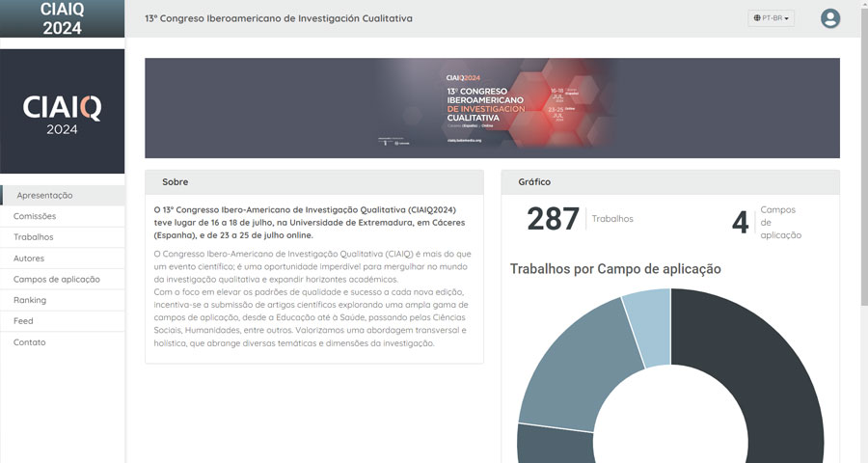Click the congress banner image
868x463 pixels.
[492, 108]
